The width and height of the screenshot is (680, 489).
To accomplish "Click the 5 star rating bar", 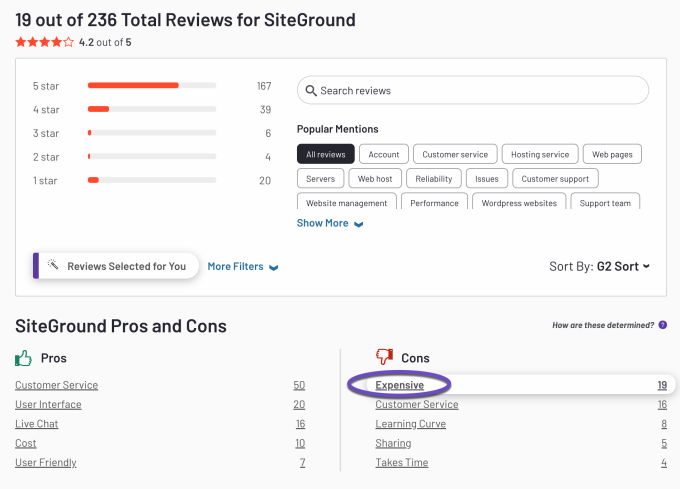I will (152, 86).
